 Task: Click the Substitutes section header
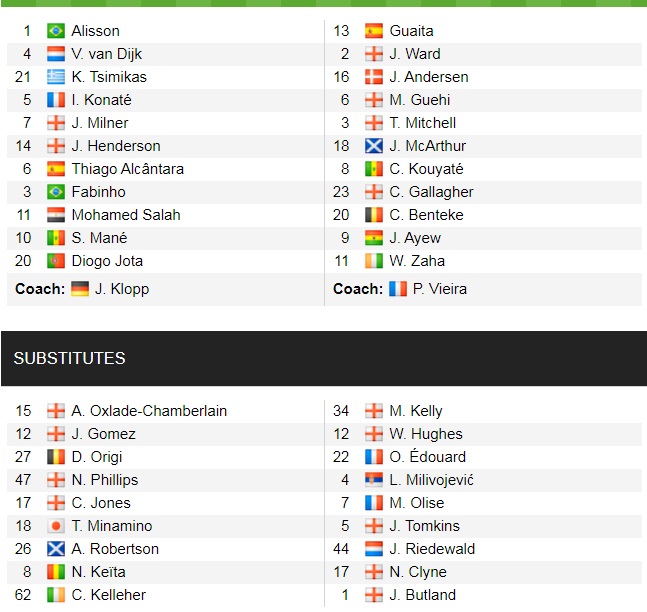tap(70, 358)
